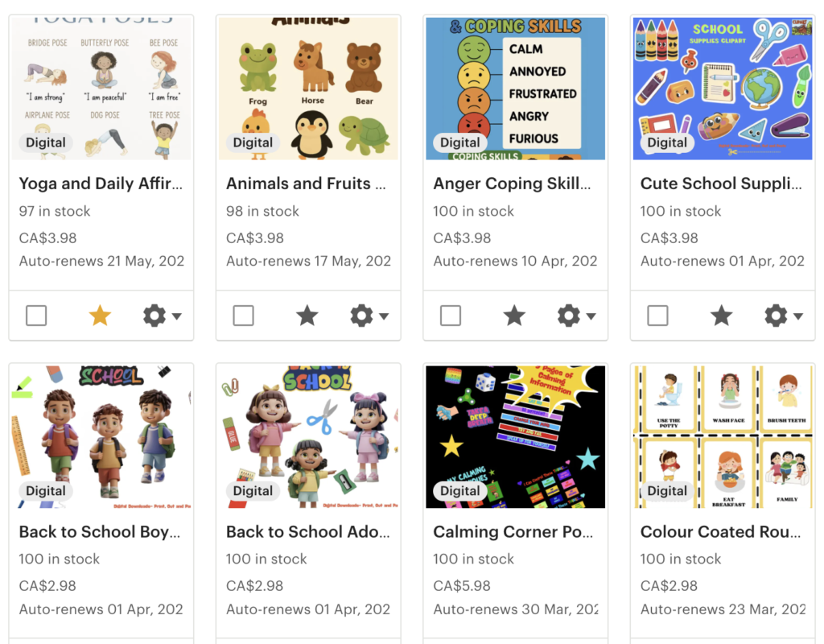Click the gear icon on Animals and Fruits
The height and width of the screenshot is (644, 824).
click(361, 316)
